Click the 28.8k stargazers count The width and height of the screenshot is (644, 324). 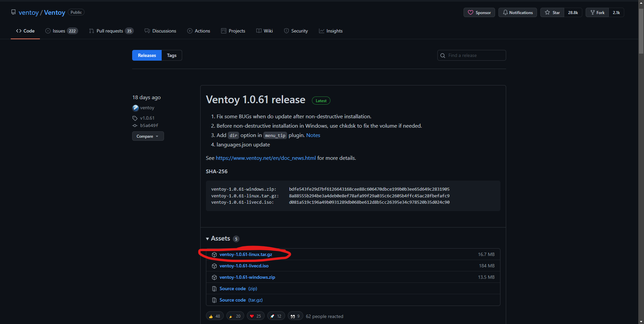pos(573,12)
